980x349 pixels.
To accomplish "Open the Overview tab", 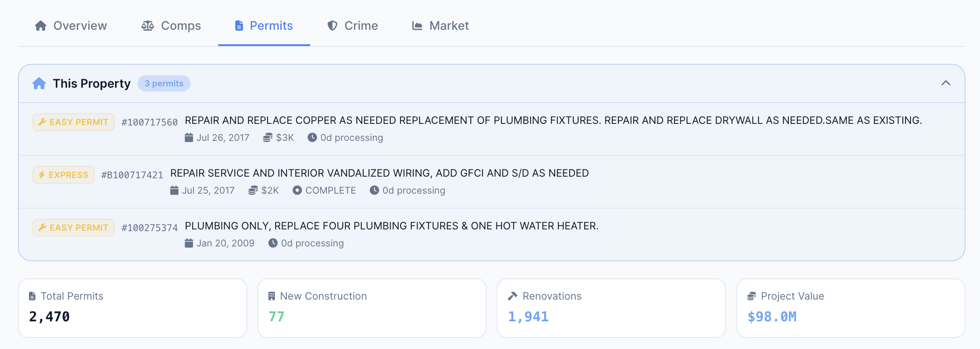I will click(71, 26).
